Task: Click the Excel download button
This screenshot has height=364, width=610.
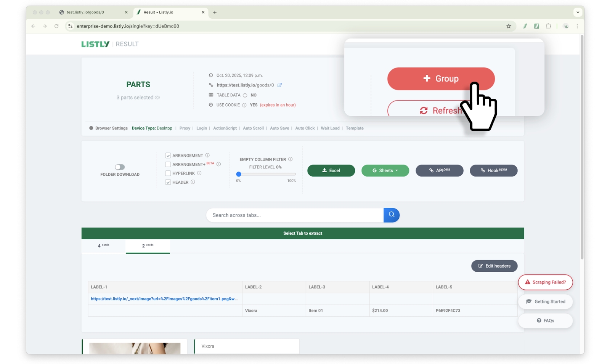Action: pyautogui.click(x=331, y=171)
